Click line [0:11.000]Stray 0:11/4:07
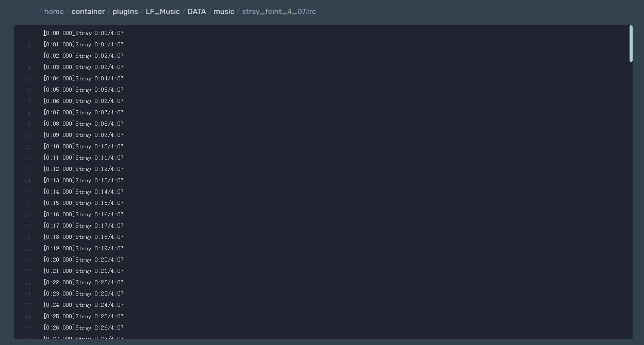 (x=84, y=158)
